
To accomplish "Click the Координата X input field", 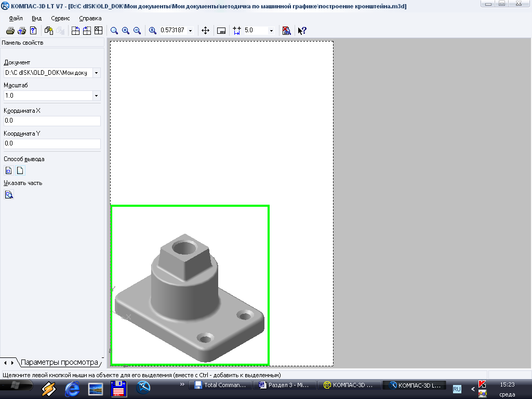I will coord(52,121).
